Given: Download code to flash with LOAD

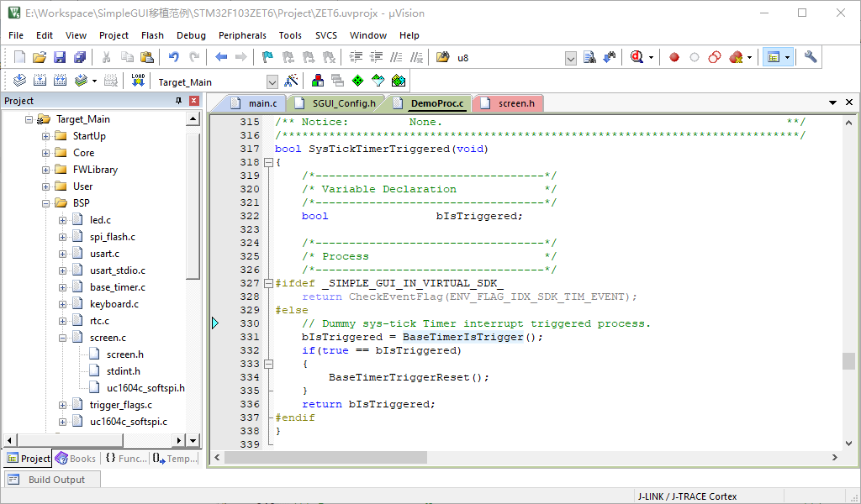Looking at the screenshot, I should click(138, 81).
